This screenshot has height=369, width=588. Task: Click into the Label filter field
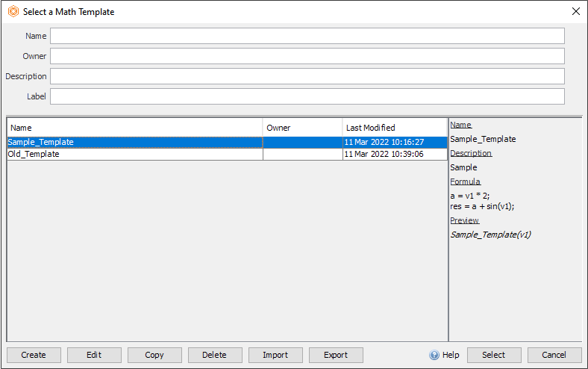coord(307,96)
